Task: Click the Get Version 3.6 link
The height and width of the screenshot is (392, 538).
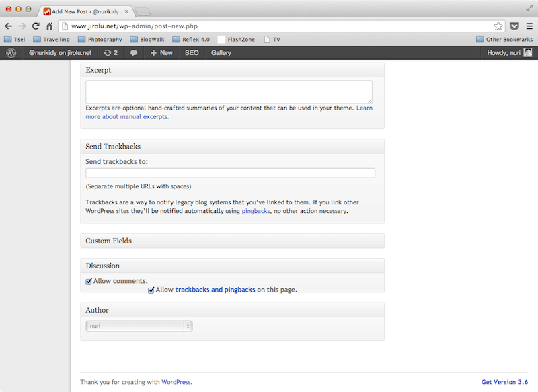Action: coord(504,382)
